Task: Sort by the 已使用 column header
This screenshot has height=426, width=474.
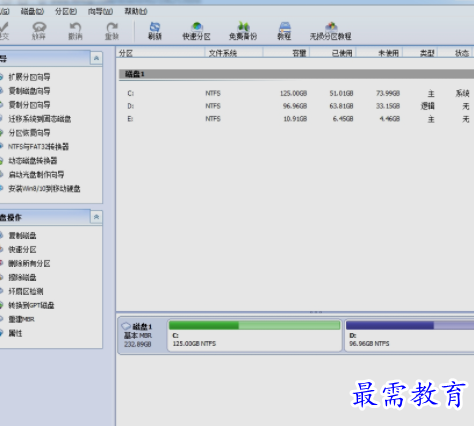Action: (x=333, y=53)
